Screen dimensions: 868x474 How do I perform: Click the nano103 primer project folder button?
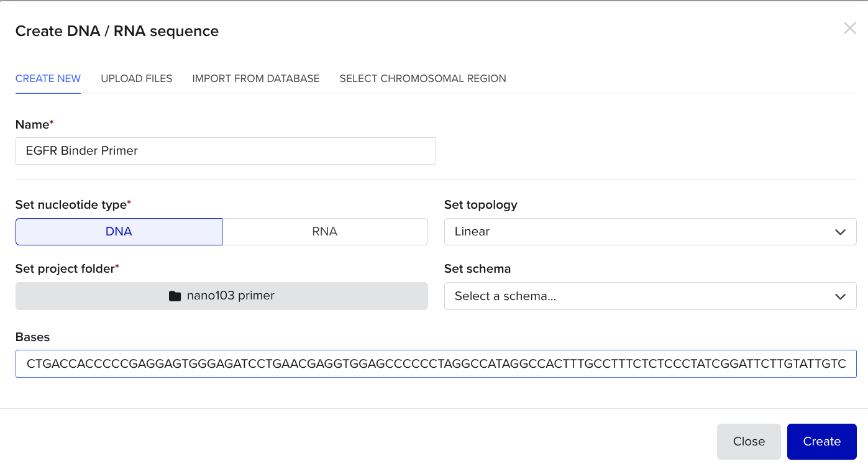click(222, 296)
